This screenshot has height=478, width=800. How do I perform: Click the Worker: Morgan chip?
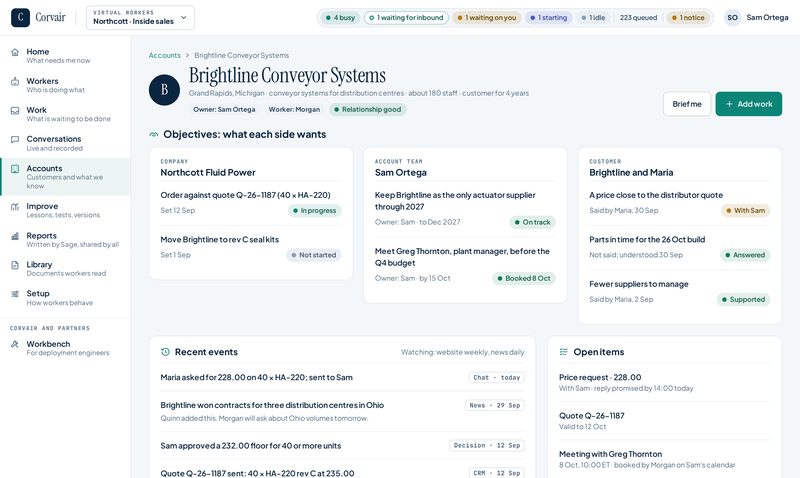click(294, 109)
